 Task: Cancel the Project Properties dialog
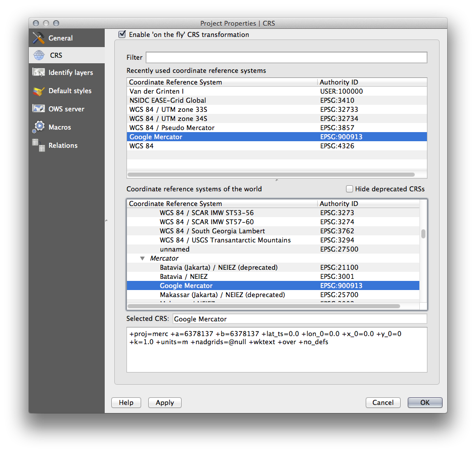point(382,402)
